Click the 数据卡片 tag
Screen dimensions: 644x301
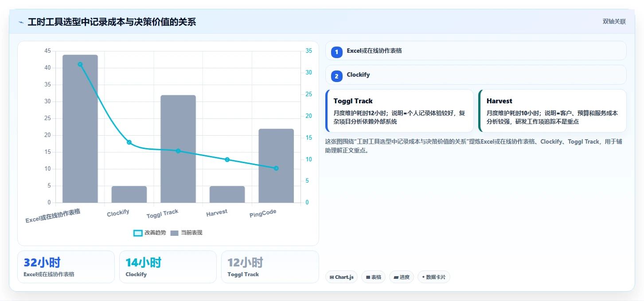pos(434,277)
